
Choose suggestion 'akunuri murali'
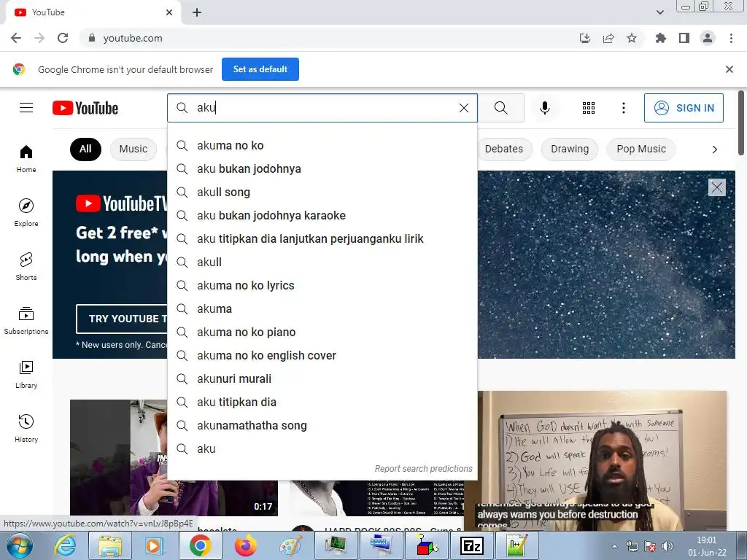tap(322, 378)
